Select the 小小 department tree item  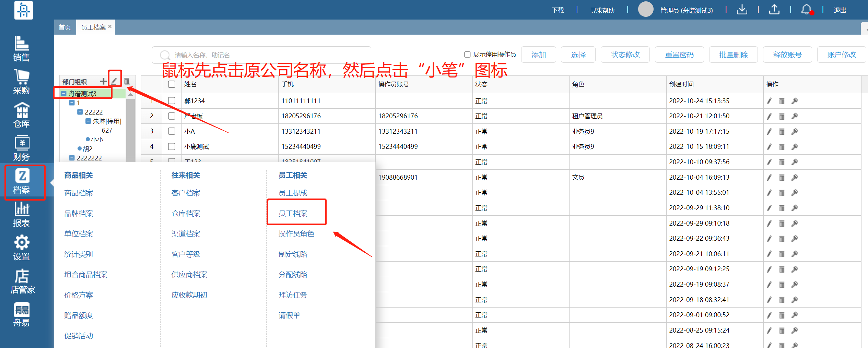pos(97,140)
